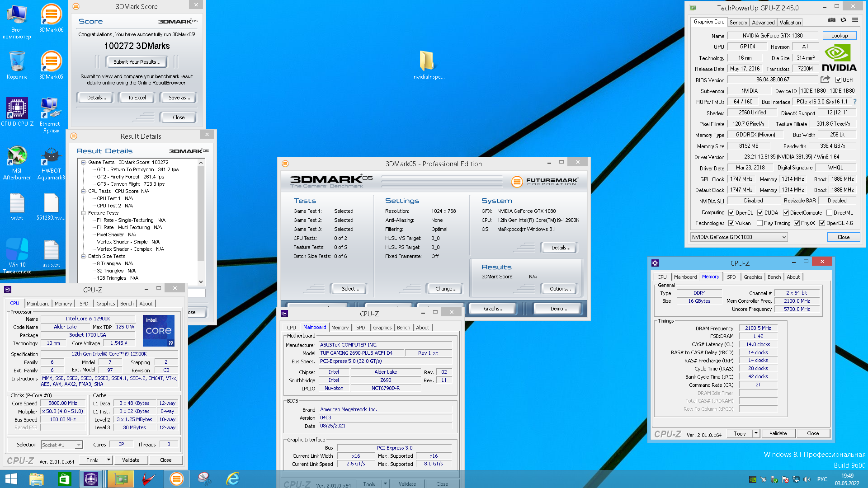This screenshot has width=868, height=488.
Task: Select the asus.txt file on desktop
Action: tap(51, 254)
